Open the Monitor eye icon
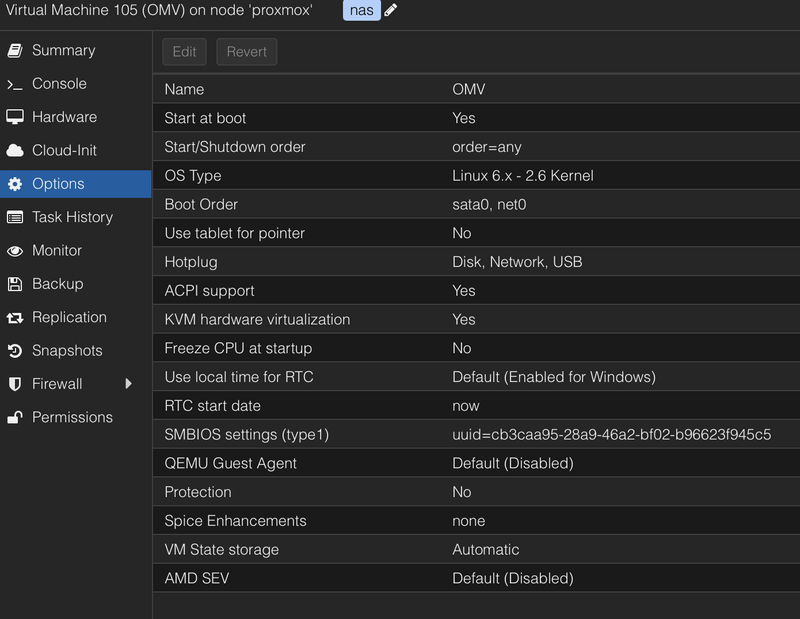The image size is (800, 619). pyautogui.click(x=15, y=251)
